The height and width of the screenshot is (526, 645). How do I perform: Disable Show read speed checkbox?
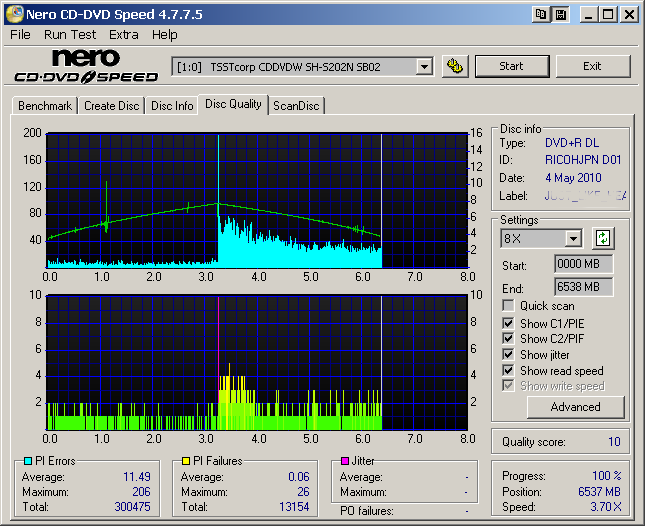click(509, 371)
